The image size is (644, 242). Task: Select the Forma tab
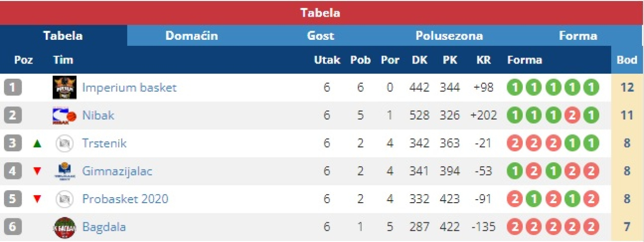[x=578, y=36]
